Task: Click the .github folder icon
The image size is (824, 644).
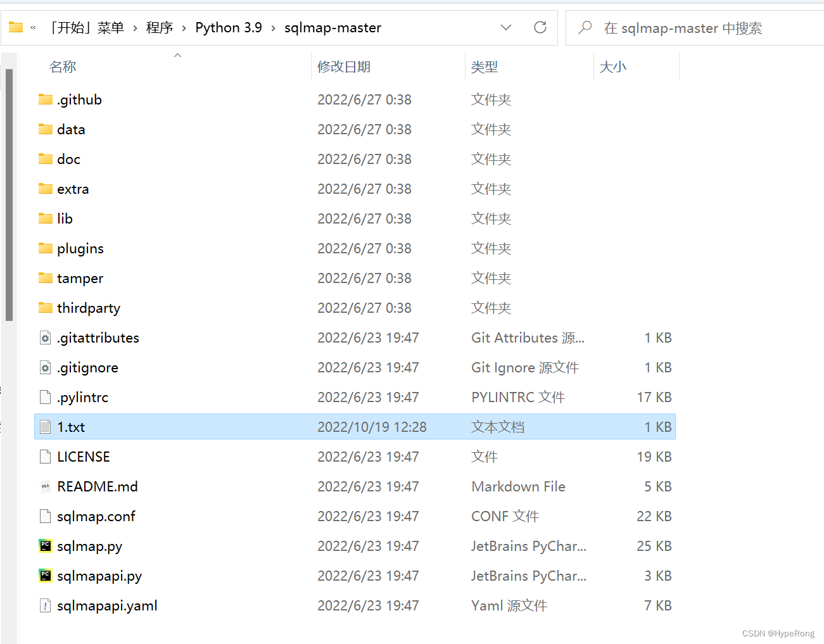Action: [46, 99]
